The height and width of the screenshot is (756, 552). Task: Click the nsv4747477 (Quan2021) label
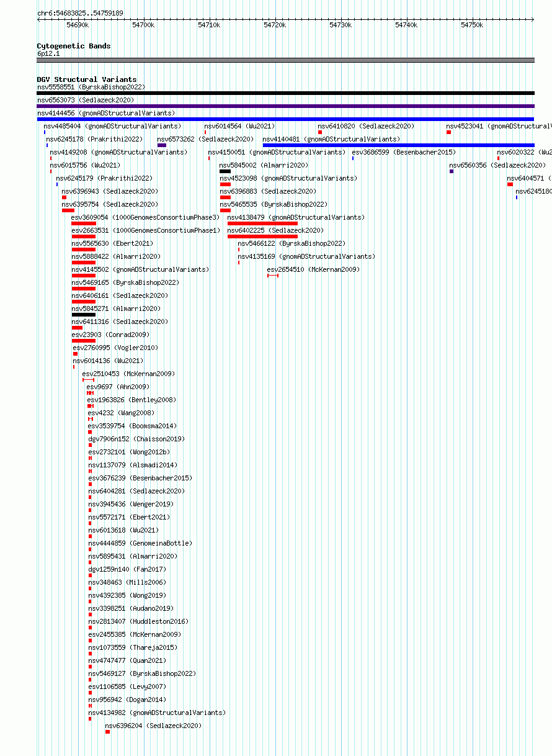[x=127, y=660]
